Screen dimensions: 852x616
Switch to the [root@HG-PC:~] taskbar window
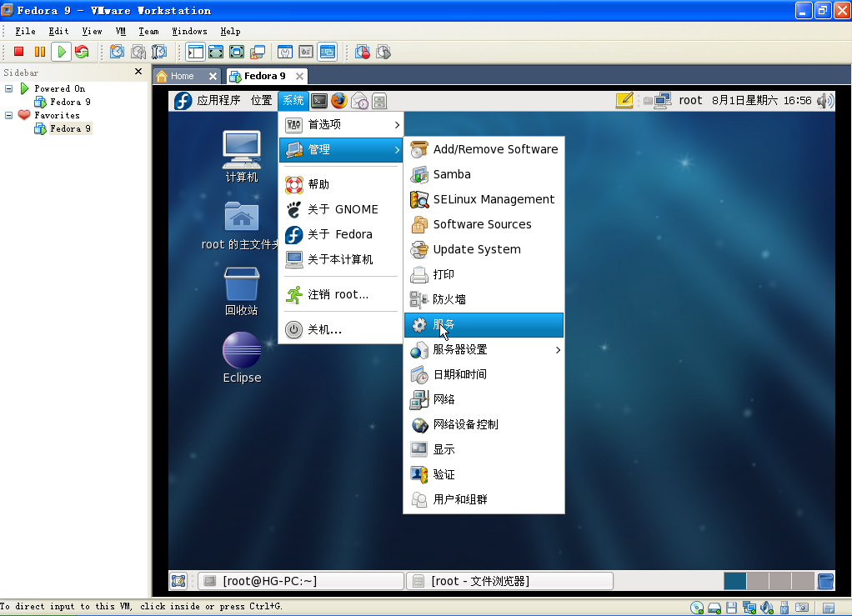coord(300,581)
